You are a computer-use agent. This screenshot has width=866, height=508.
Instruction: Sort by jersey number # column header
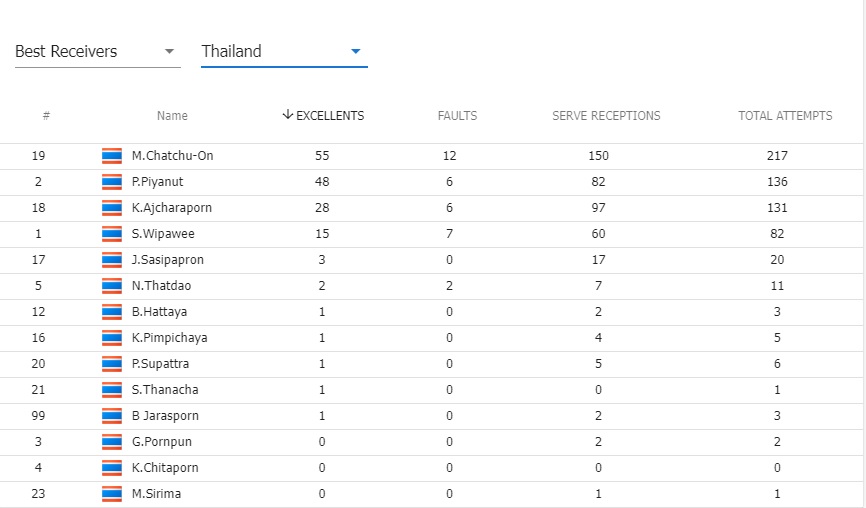(x=46, y=116)
